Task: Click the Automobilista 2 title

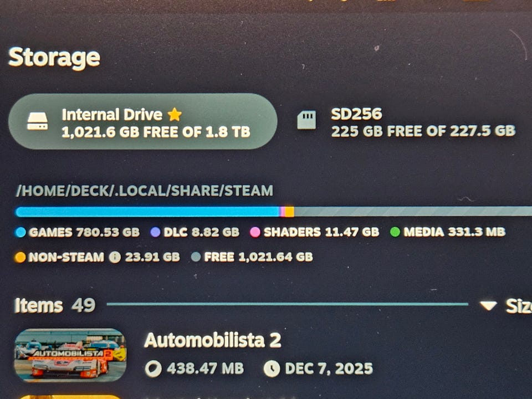Action: pos(213,340)
